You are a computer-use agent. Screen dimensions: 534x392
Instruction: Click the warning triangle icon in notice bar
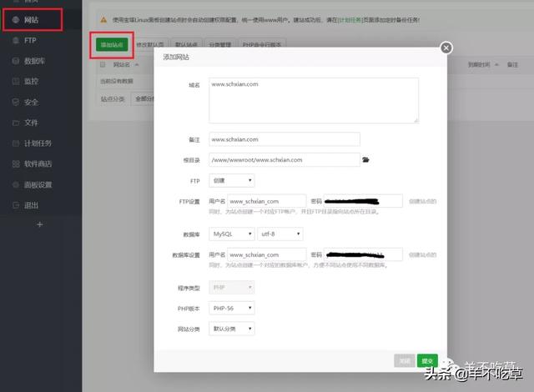(103, 20)
